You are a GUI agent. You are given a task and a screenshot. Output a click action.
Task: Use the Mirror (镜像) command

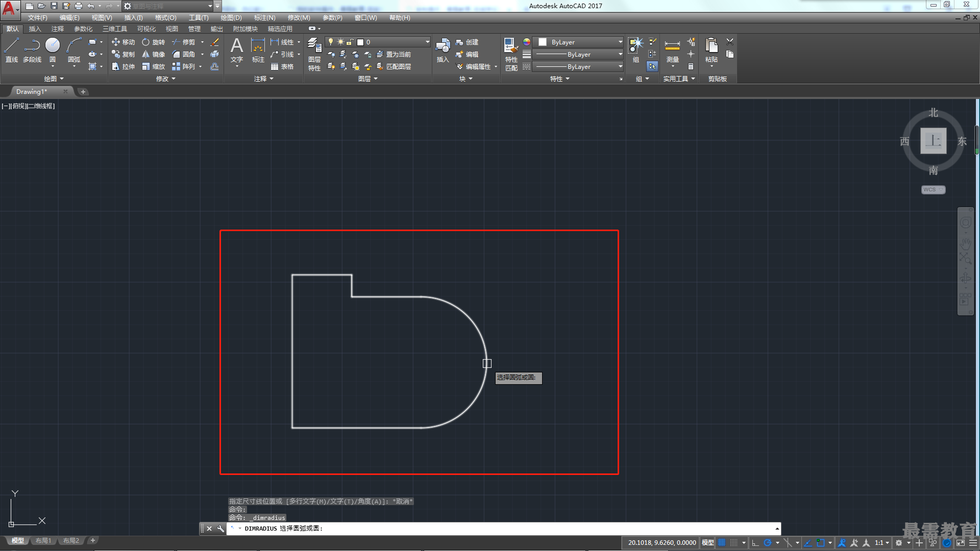pos(153,54)
